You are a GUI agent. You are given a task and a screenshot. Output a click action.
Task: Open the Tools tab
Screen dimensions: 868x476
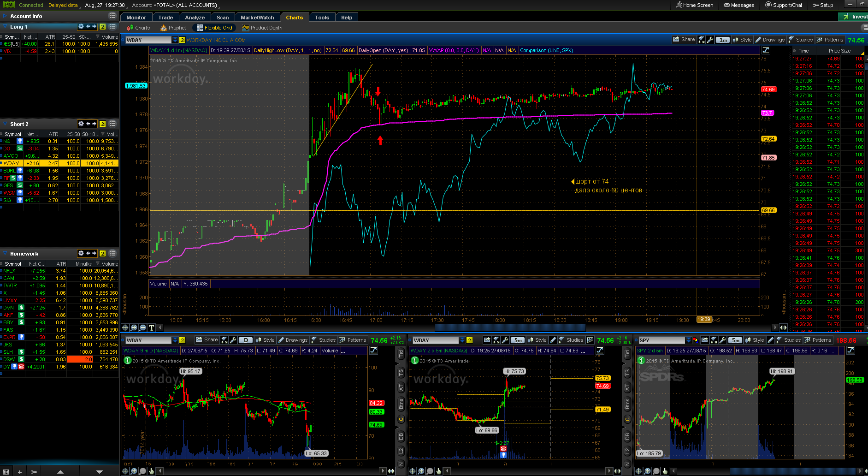(322, 18)
